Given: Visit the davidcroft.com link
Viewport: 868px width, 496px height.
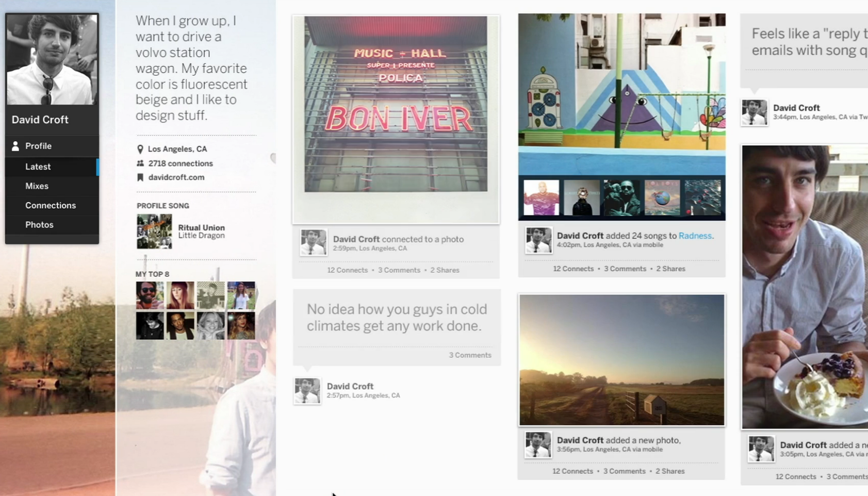Looking at the screenshot, I should (x=176, y=177).
